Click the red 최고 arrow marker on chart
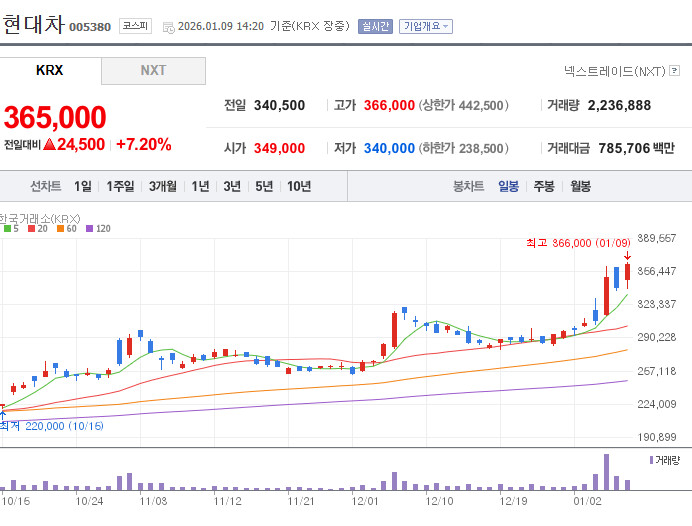The image size is (692, 526). coord(627,256)
